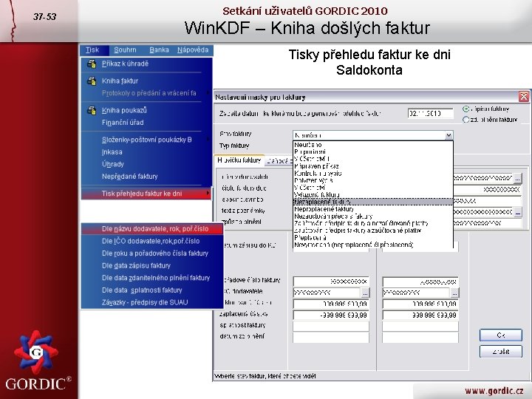532x399 pixels.
Task: Open the Banka menu
Action: click(x=159, y=50)
